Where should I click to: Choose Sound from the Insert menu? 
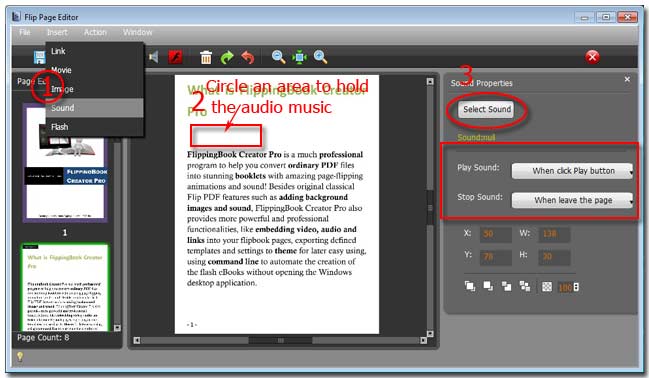95,108
